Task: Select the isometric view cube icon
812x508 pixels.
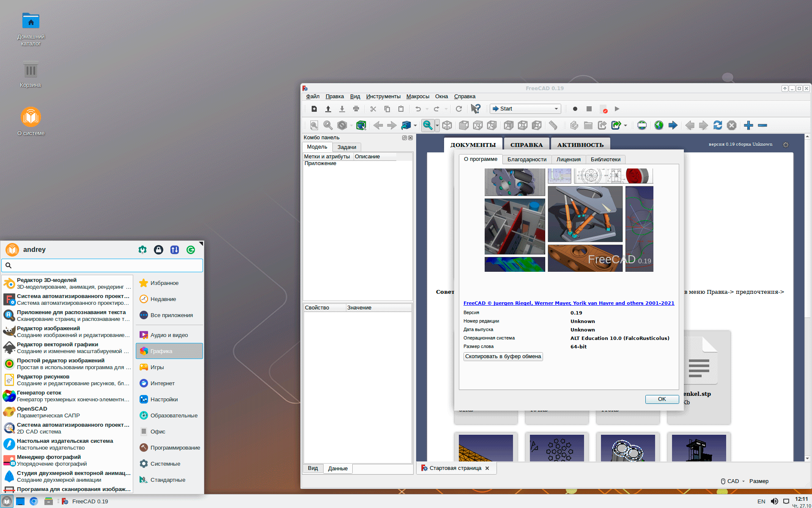Action: click(x=447, y=125)
